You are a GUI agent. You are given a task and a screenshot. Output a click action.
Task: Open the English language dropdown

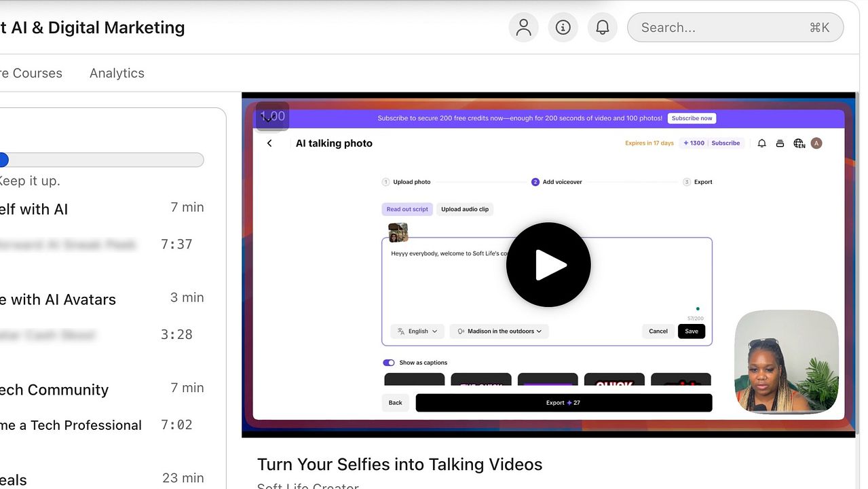click(417, 331)
